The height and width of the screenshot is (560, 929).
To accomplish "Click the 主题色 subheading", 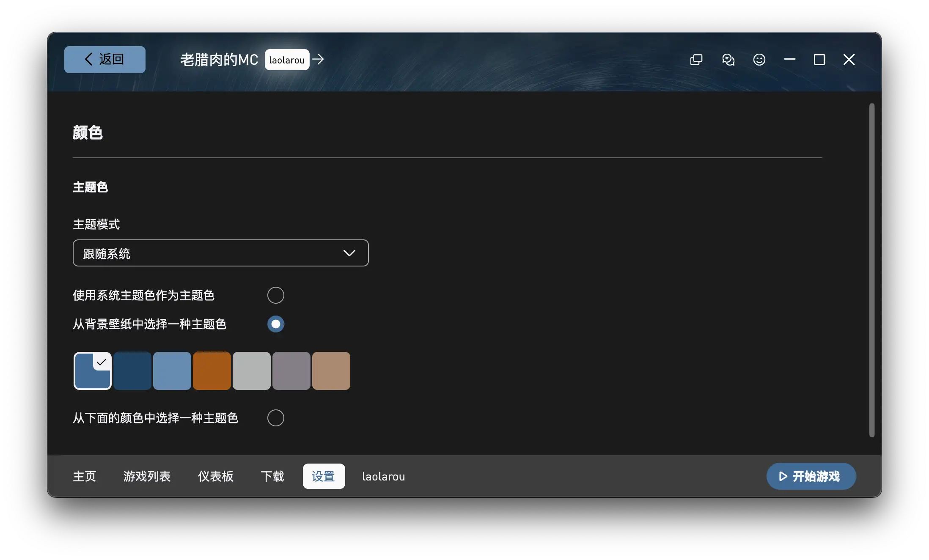I will click(x=90, y=187).
